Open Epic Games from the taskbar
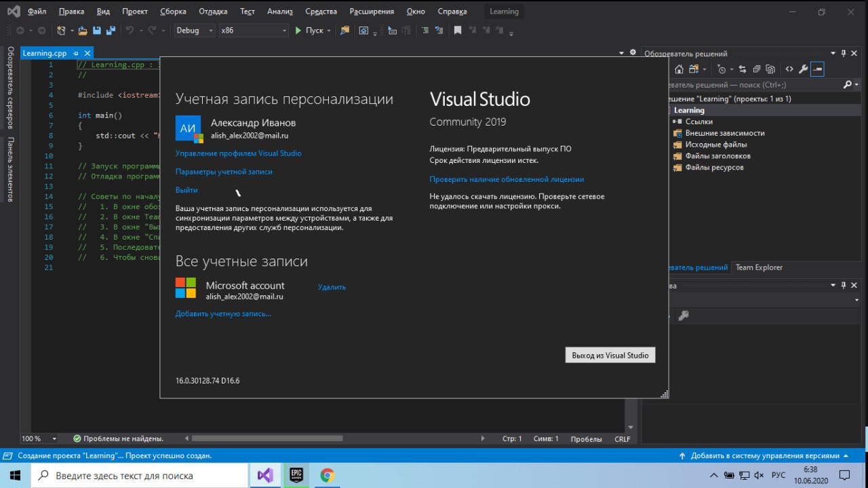The width and height of the screenshot is (868, 488). [x=296, y=475]
